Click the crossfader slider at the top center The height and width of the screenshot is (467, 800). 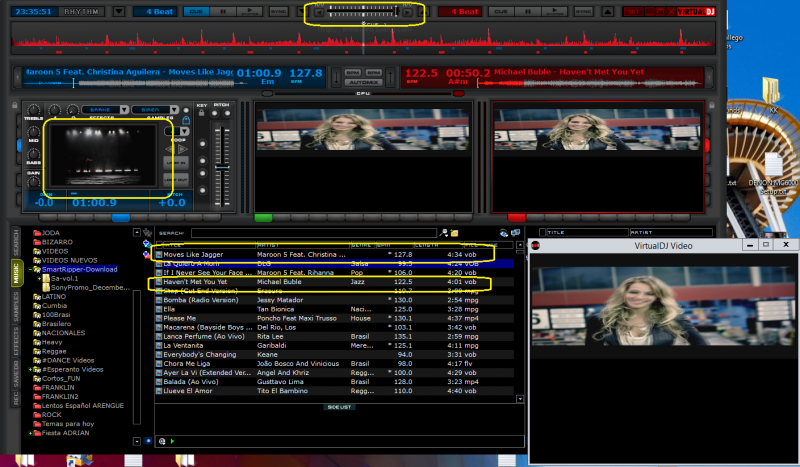tap(364, 12)
